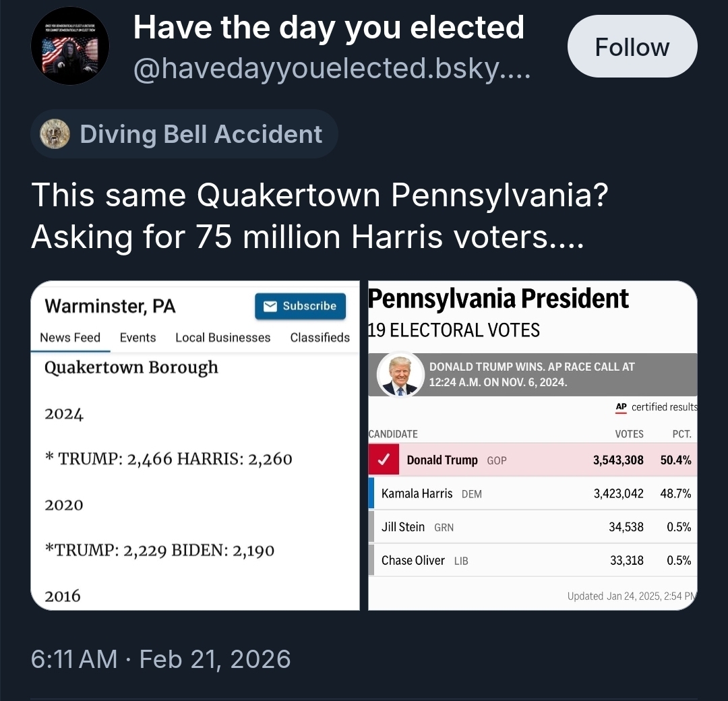
Task: Click the blue DEM color bar beside Harris
Action: coord(371,493)
